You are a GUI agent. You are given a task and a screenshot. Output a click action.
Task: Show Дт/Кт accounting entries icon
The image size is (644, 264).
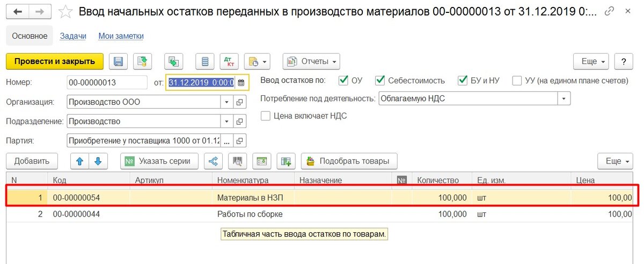(229, 61)
